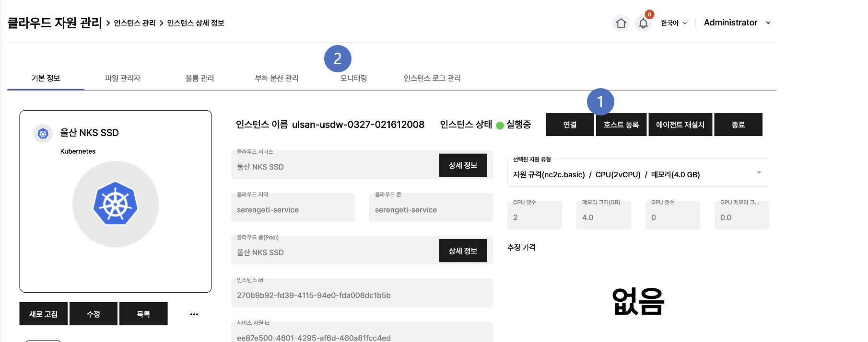Click the green 실행중 status indicator
The width and height of the screenshot is (868, 342).
click(500, 125)
